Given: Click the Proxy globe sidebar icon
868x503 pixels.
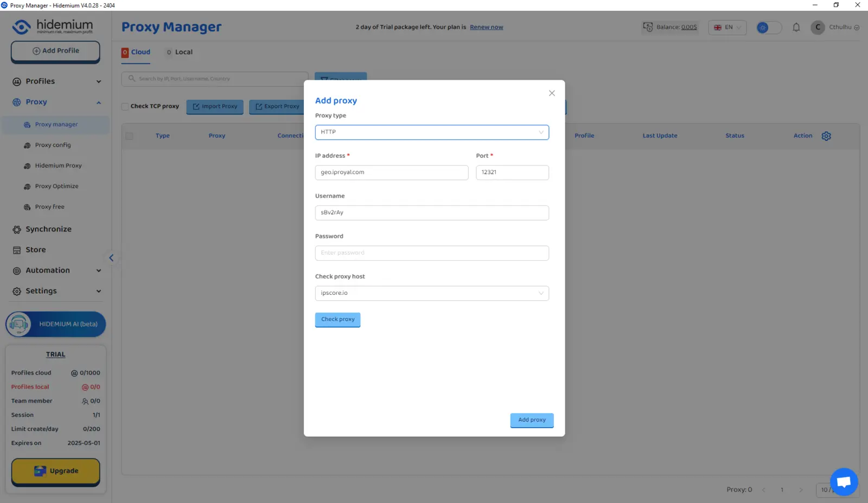Looking at the screenshot, I should (x=17, y=102).
